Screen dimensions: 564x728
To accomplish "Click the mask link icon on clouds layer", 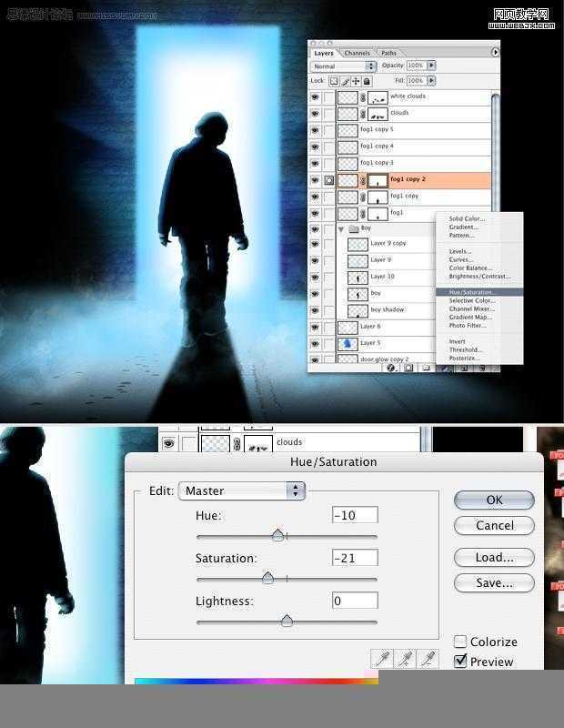I will coord(363,114).
